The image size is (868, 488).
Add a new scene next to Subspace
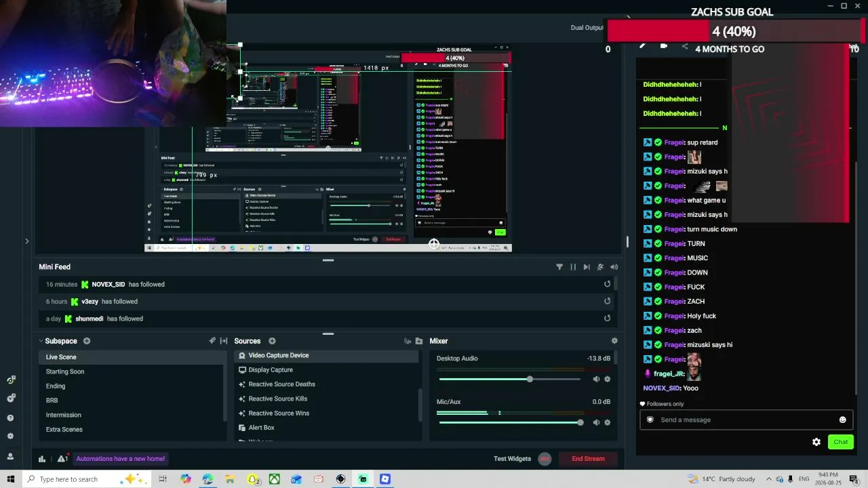(87, 341)
